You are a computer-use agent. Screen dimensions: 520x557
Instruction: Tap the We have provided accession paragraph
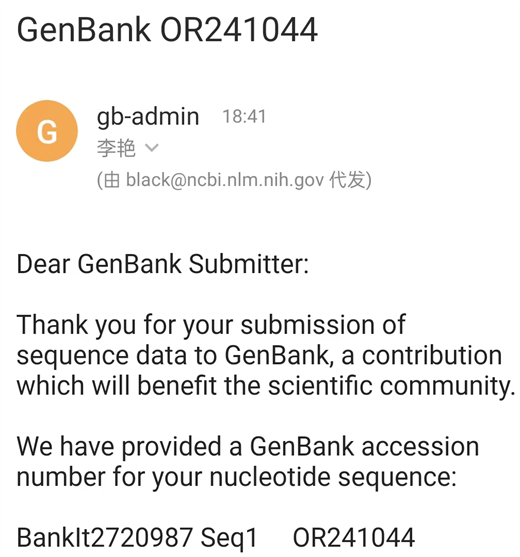[x=248, y=462]
